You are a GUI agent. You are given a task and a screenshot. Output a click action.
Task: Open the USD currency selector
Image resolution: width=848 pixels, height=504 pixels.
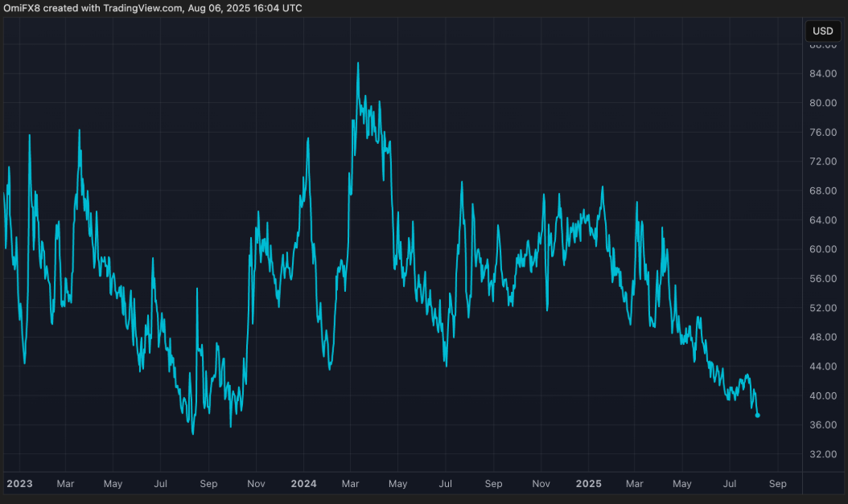click(822, 31)
